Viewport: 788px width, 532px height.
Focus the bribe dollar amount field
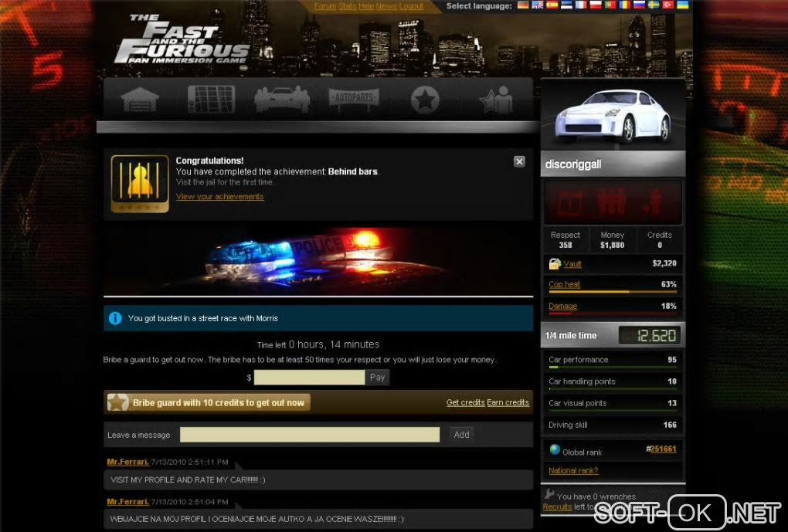309,378
